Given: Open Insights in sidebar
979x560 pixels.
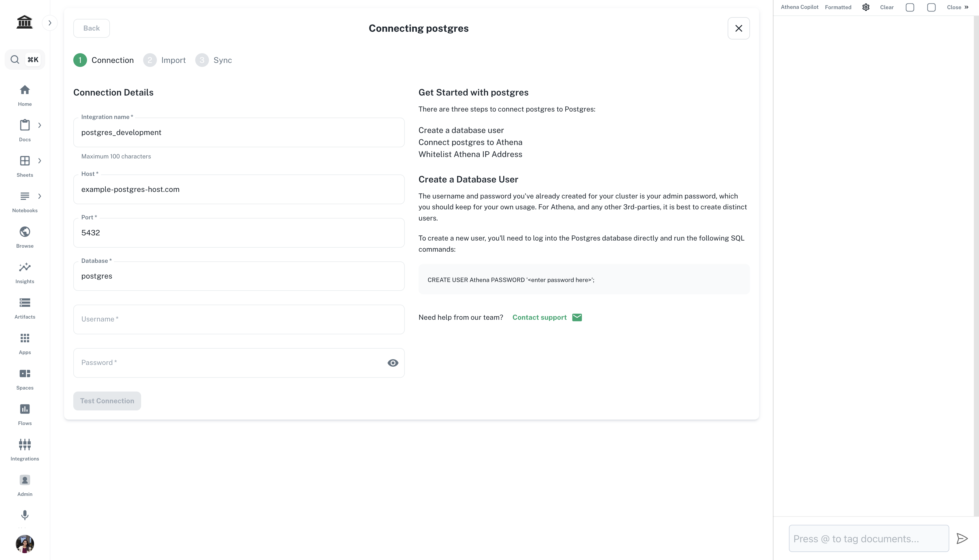Looking at the screenshot, I should 25,273.
